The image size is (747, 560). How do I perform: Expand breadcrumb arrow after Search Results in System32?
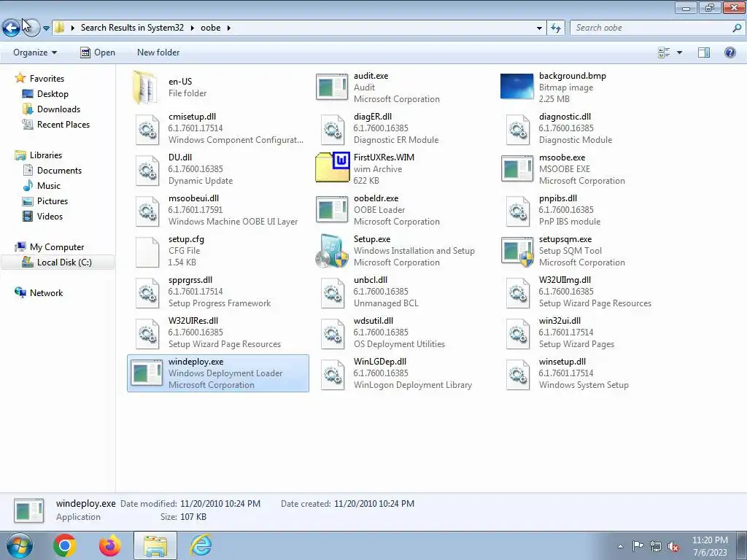click(192, 28)
